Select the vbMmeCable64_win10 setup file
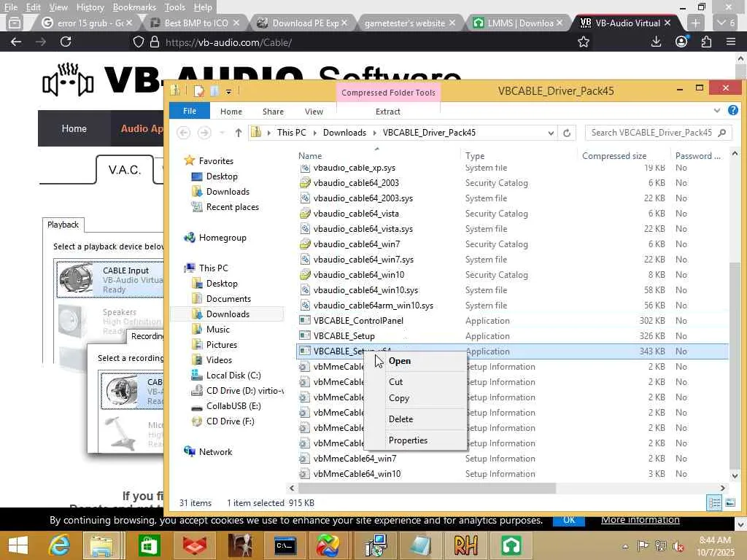The height and width of the screenshot is (560, 747). [357, 474]
